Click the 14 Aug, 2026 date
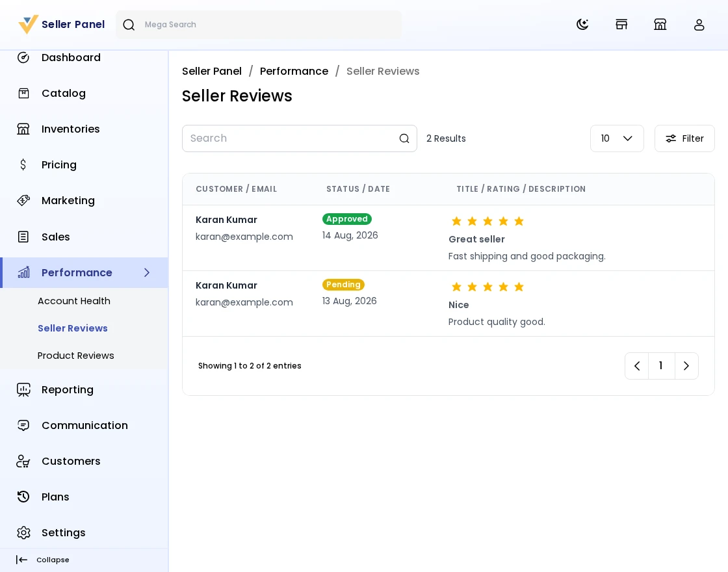The height and width of the screenshot is (572, 728). click(x=350, y=235)
